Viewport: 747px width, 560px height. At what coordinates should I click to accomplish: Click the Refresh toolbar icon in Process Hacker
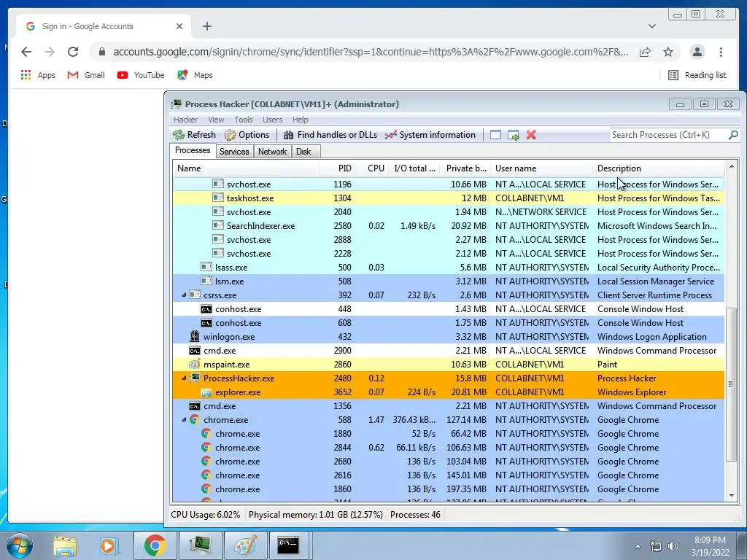[x=179, y=135]
